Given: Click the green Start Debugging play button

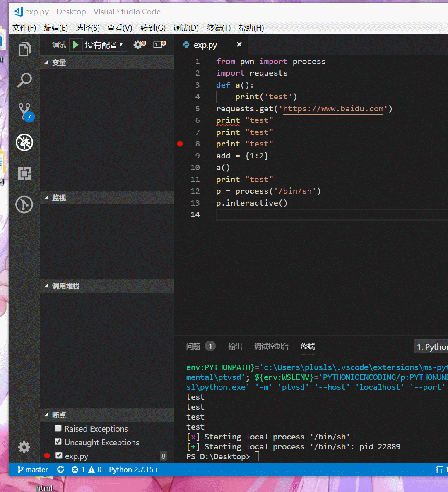Looking at the screenshot, I should click(76, 45).
